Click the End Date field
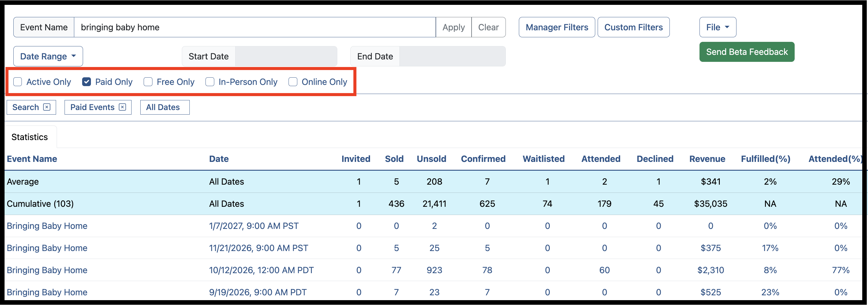The height and width of the screenshot is (305, 868). click(x=452, y=56)
